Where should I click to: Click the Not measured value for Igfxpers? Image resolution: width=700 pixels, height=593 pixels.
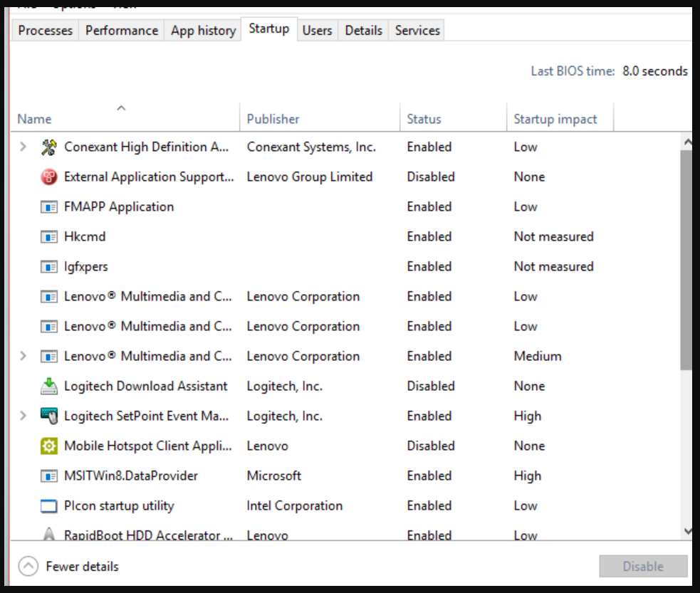[x=553, y=266]
